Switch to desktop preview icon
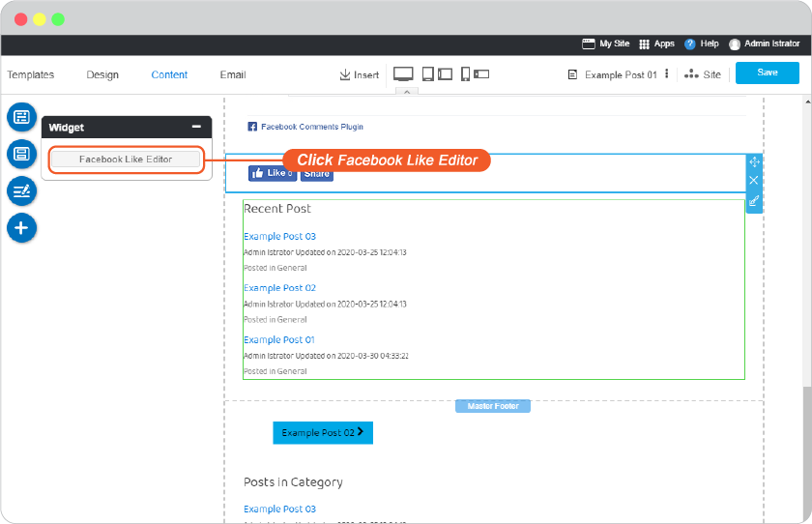This screenshot has width=812, height=524. point(403,74)
